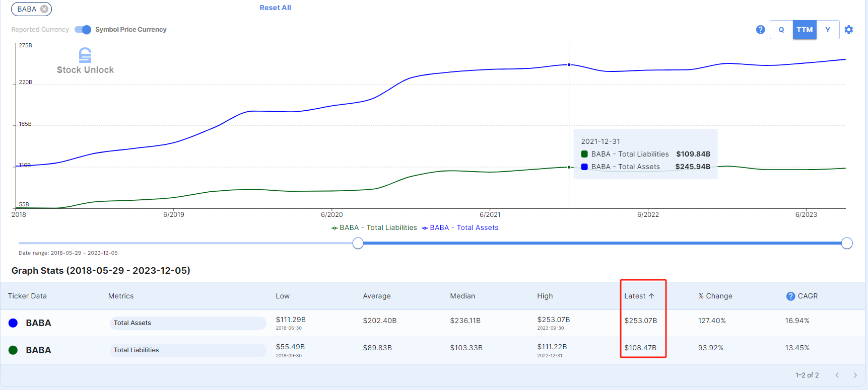Switch to yearly Y view

[x=828, y=30]
